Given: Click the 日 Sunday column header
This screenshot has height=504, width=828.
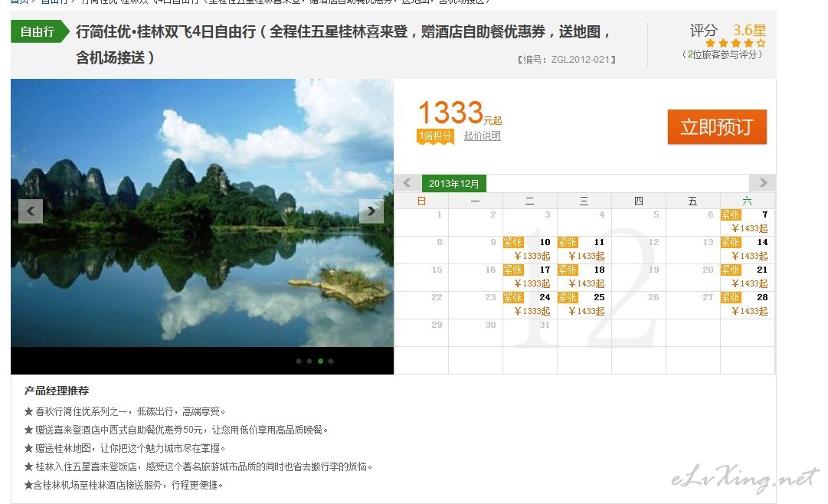Looking at the screenshot, I should 421,201.
